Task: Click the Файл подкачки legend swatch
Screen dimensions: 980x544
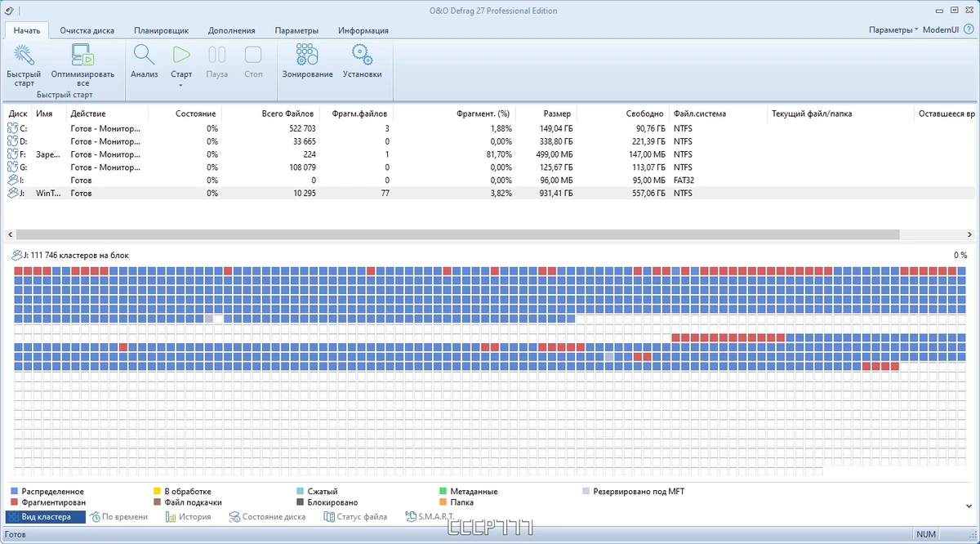Action: 157,502
